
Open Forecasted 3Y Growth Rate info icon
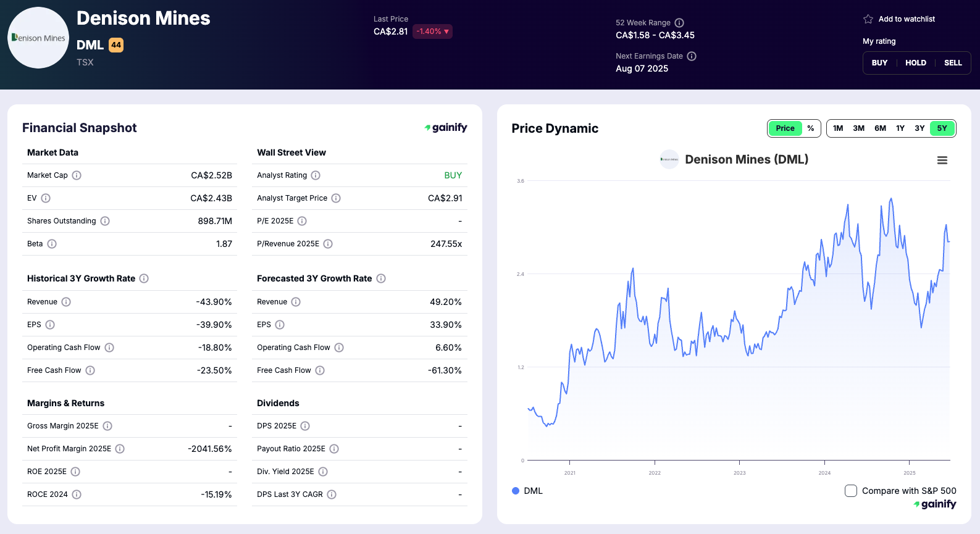pyautogui.click(x=381, y=278)
